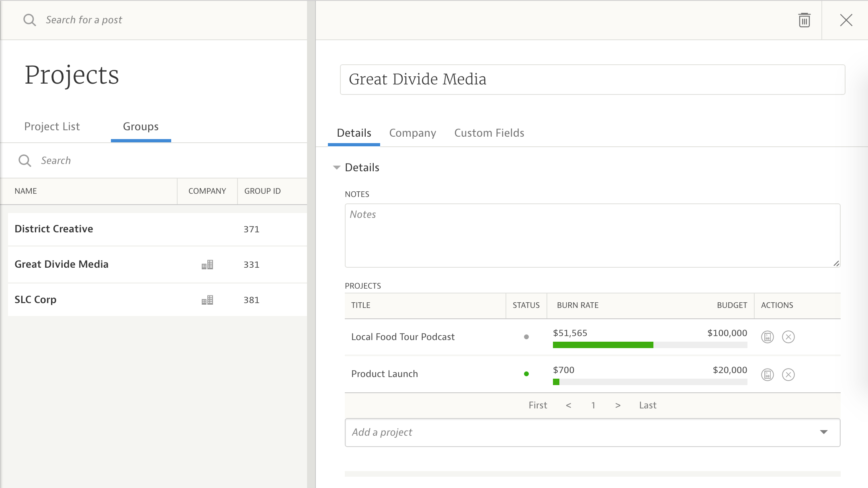Open report icon for Product Launch
This screenshot has width=868, height=488.
click(767, 375)
